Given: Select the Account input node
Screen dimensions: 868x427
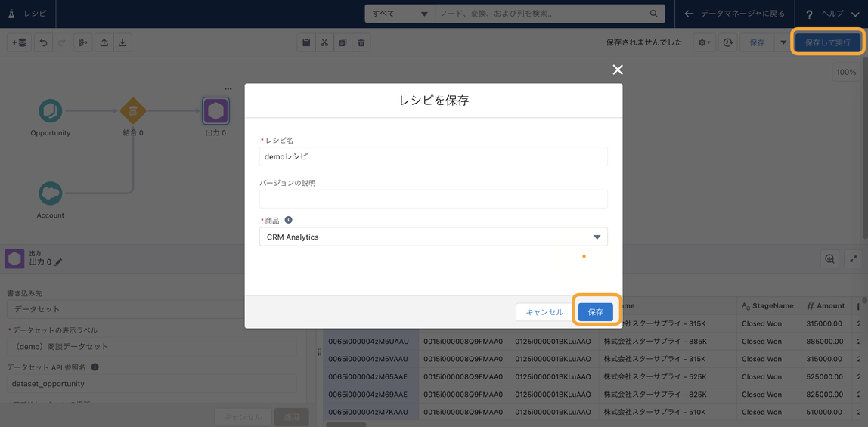Looking at the screenshot, I should pyautogui.click(x=51, y=193).
